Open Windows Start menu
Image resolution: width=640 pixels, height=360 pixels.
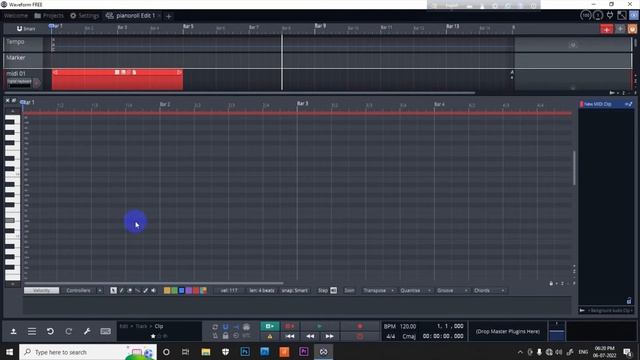[x=9, y=352]
